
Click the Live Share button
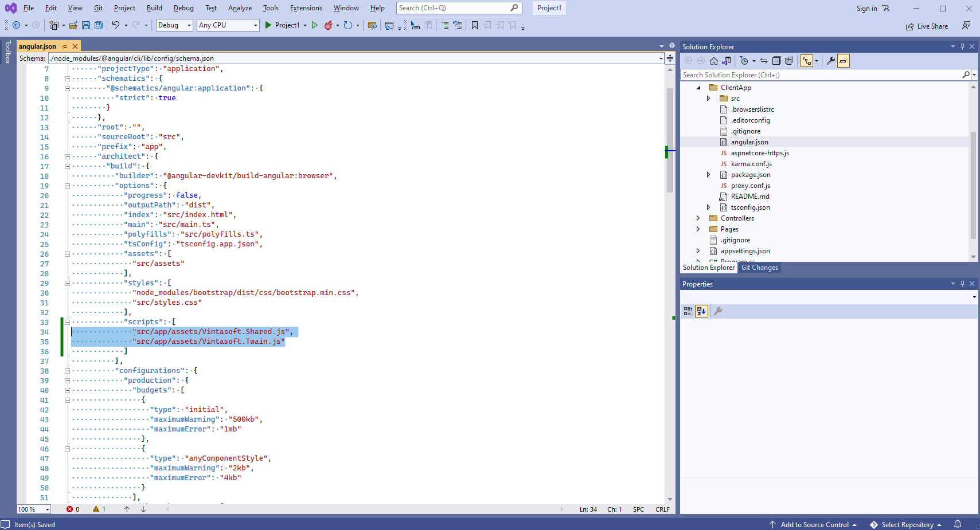coord(927,26)
